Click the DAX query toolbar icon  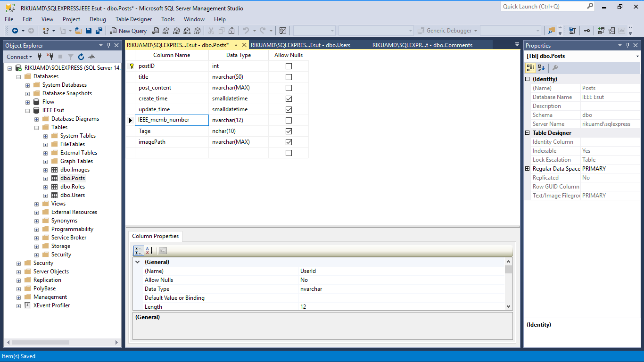click(197, 31)
